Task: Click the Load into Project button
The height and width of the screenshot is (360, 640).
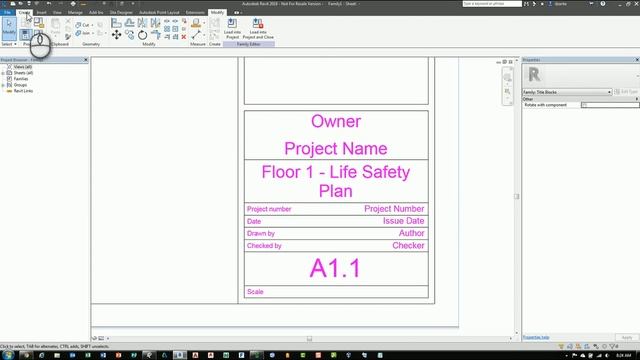Action: click(232, 29)
